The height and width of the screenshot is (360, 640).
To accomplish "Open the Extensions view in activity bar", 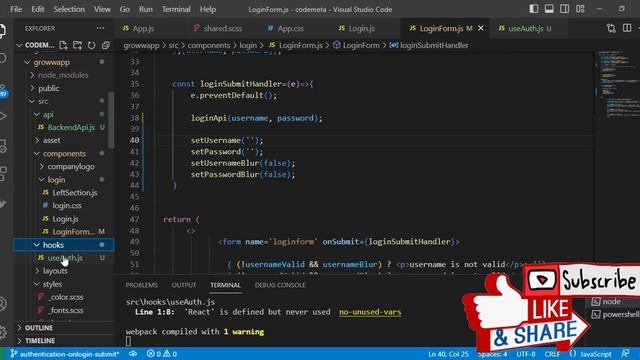I will point(2,173).
